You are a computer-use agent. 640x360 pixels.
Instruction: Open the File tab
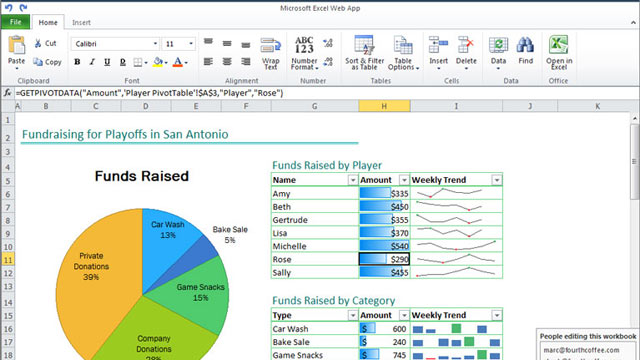16,22
